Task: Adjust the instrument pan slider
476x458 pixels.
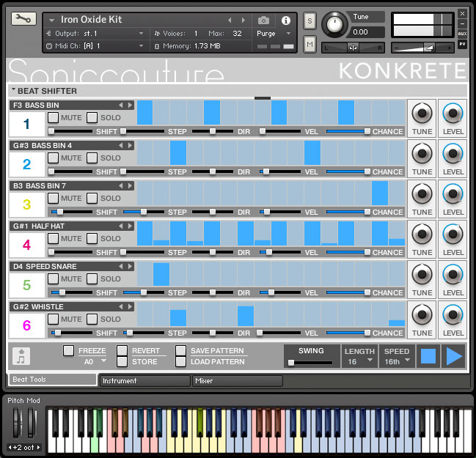Action: point(353,48)
